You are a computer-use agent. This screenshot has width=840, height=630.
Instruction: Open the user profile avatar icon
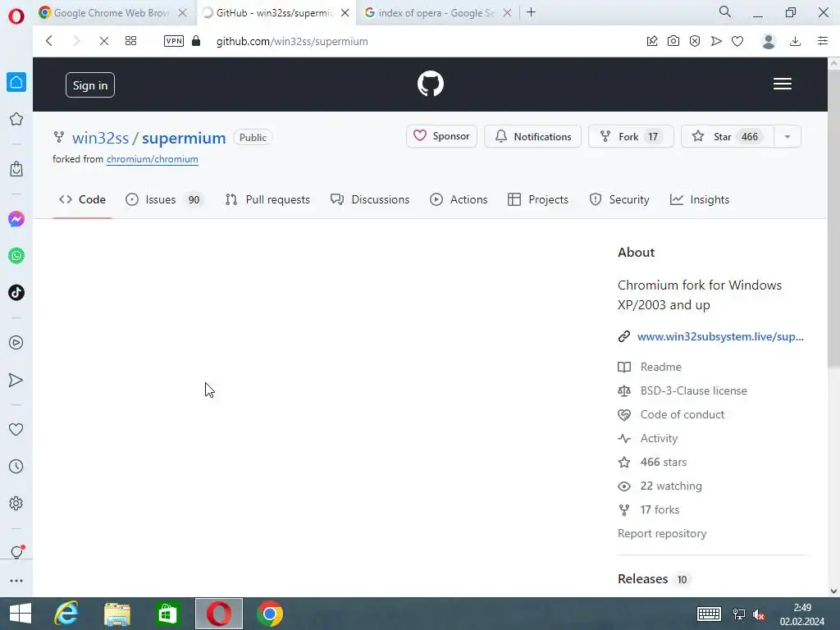769,41
